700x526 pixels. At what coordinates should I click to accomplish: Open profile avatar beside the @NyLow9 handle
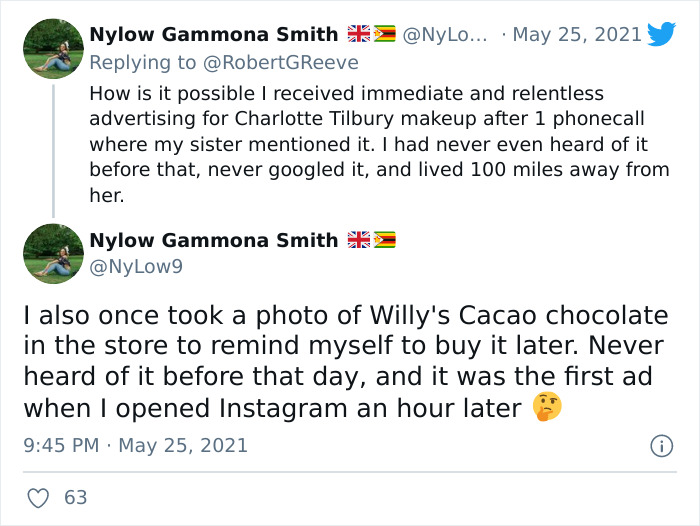tap(53, 254)
